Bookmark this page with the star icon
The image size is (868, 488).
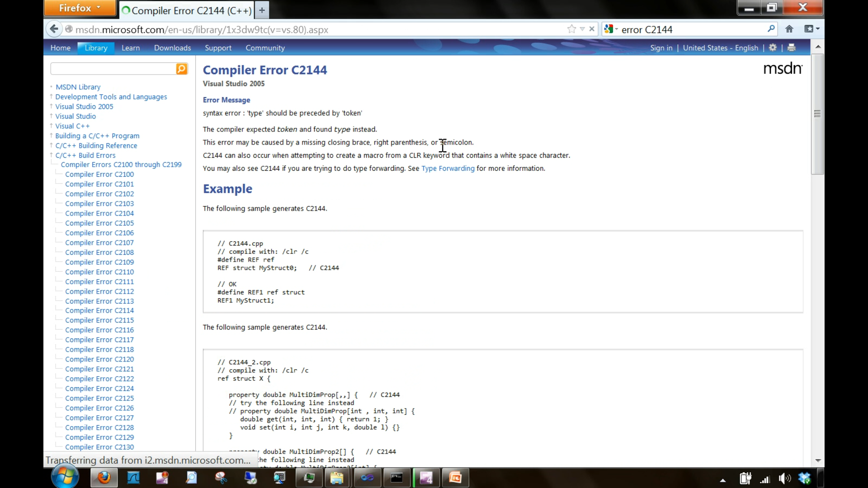tap(571, 28)
